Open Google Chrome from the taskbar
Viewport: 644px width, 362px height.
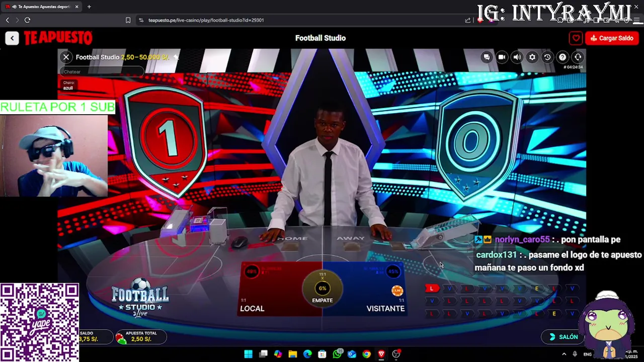click(x=366, y=354)
